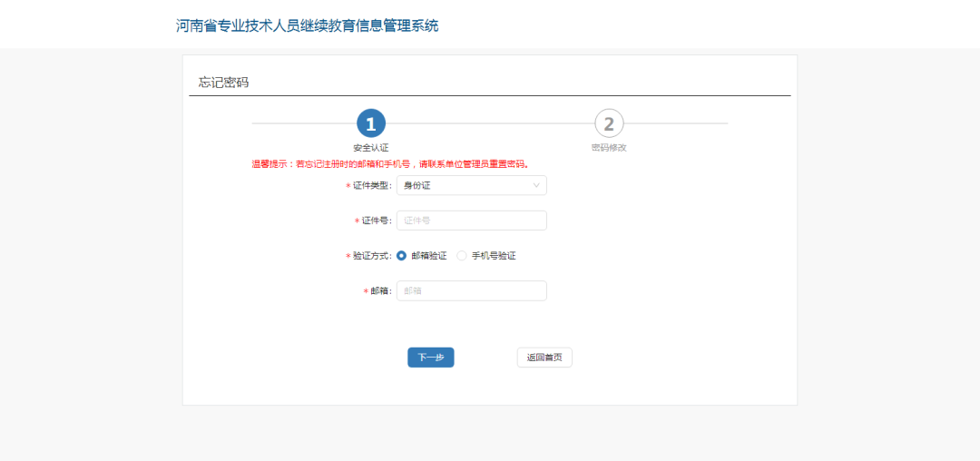This screenshot has width=980, height=461.
Task: Focus the 证件号 input field
Action: pyautogui.click(x=471, y=221)
